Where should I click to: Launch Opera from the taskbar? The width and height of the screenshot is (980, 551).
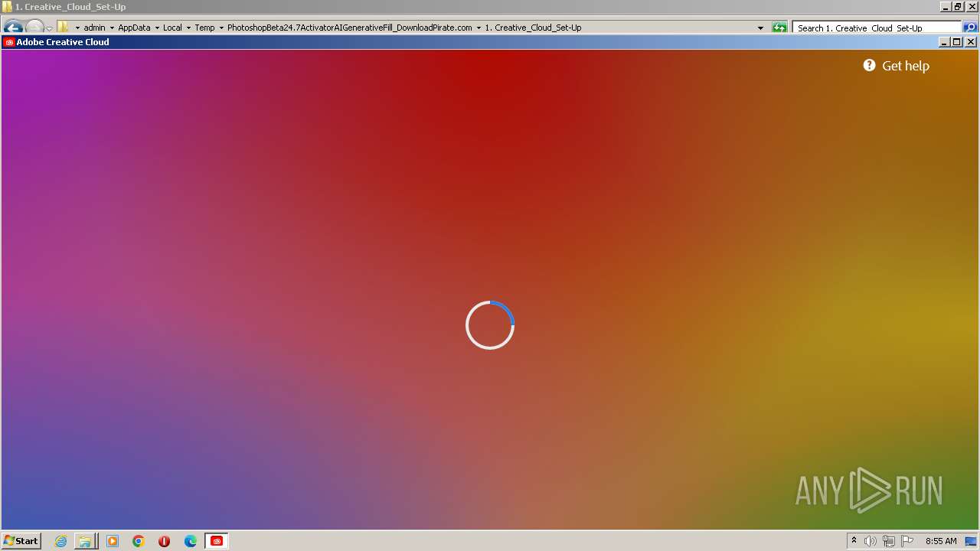click(164, 541)
